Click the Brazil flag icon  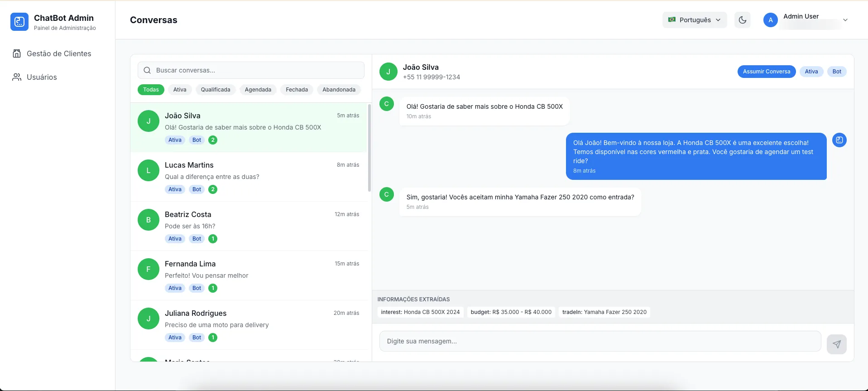[672, 19]
